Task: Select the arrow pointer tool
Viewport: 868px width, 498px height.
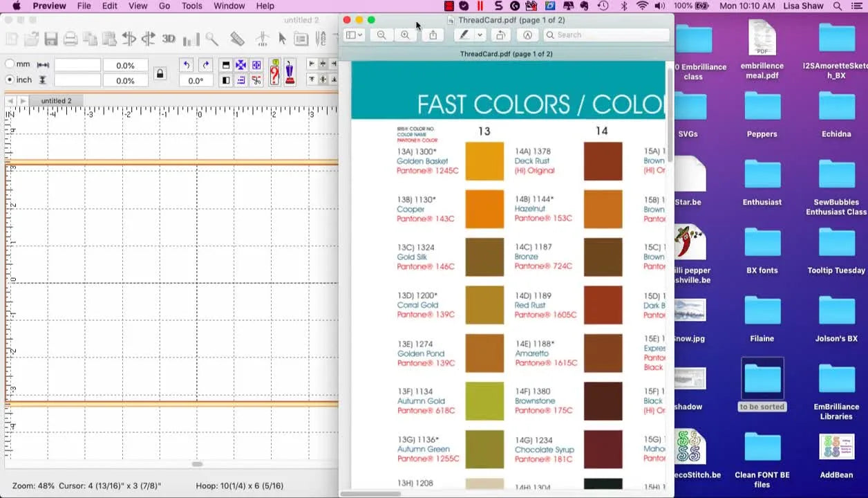Action: 282,39
